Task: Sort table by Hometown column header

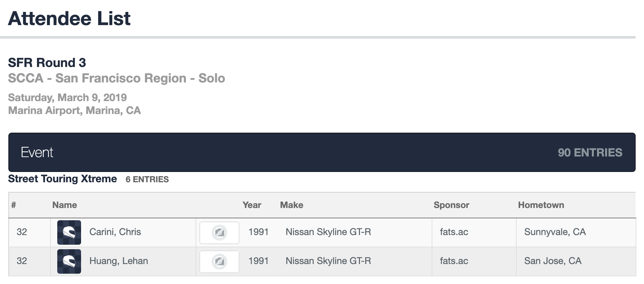Action: pos(541,205)
